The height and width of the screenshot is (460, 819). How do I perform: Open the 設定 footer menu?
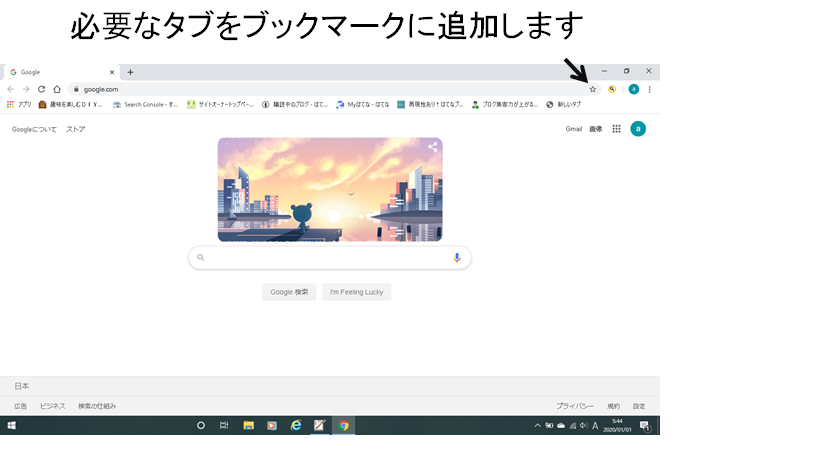pyautogui.click(x=639, y=406)
